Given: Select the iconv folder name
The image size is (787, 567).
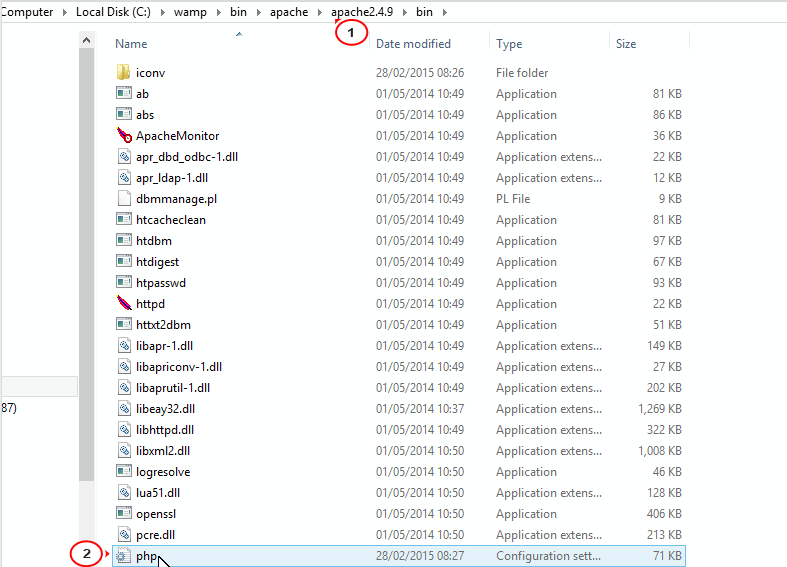Looking at the screenshot, I should pos(150,73).
